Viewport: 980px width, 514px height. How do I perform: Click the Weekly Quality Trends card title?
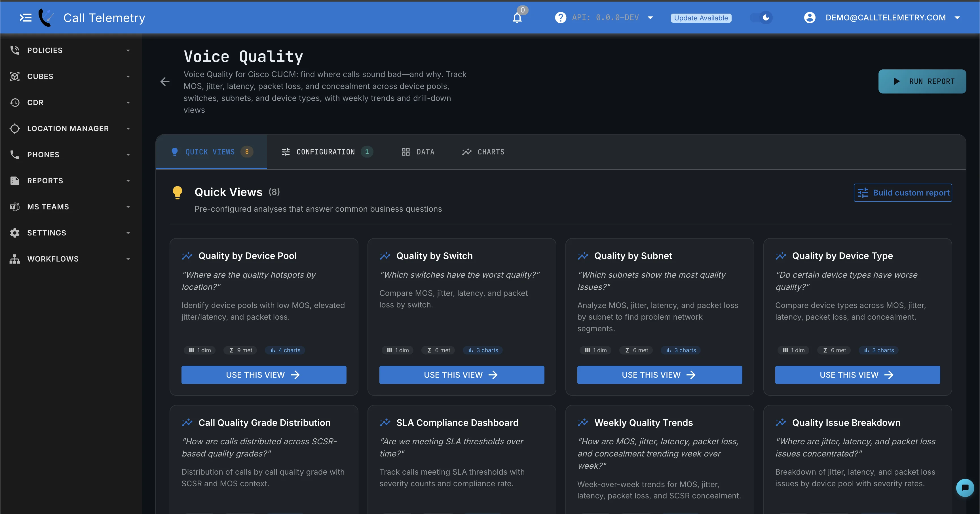tap(643, 422)
